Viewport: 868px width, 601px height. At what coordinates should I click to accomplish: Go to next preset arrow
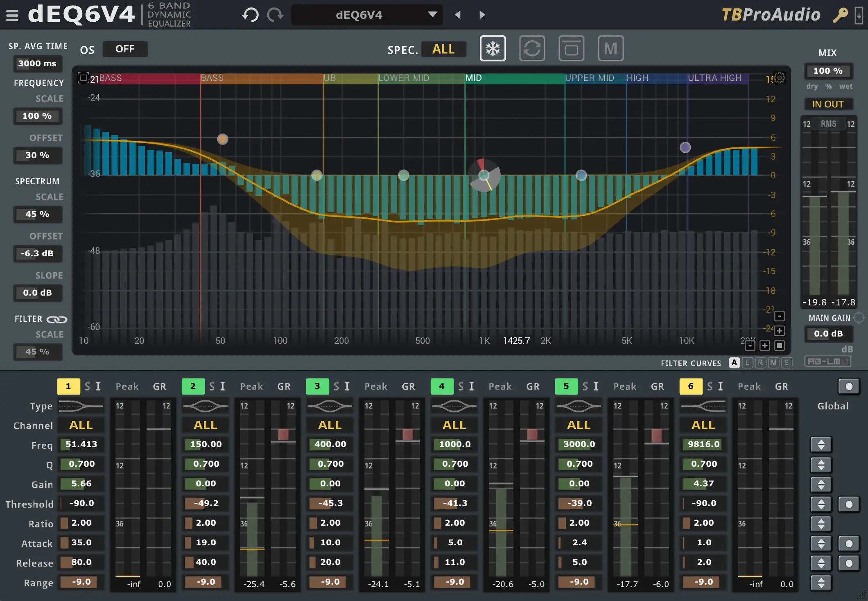482,15
